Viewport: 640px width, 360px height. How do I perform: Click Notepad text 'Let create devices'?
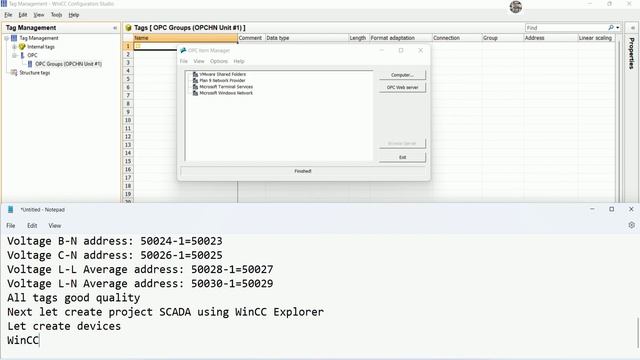64,326
